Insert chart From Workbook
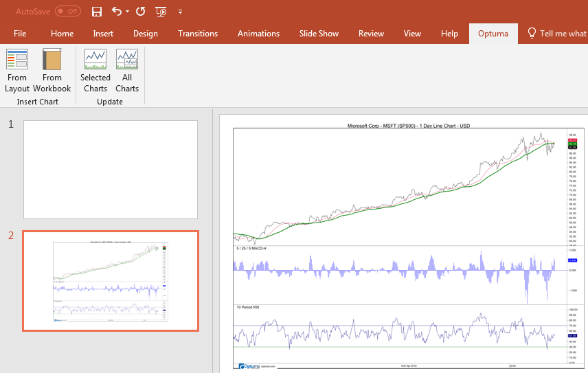 [x=52, y=71]
